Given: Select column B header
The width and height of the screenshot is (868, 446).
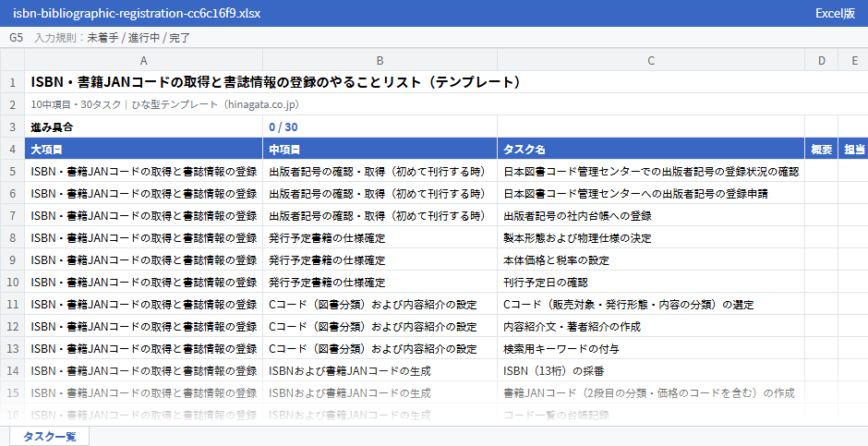Looking at the screenshot, I should [380, 60].
